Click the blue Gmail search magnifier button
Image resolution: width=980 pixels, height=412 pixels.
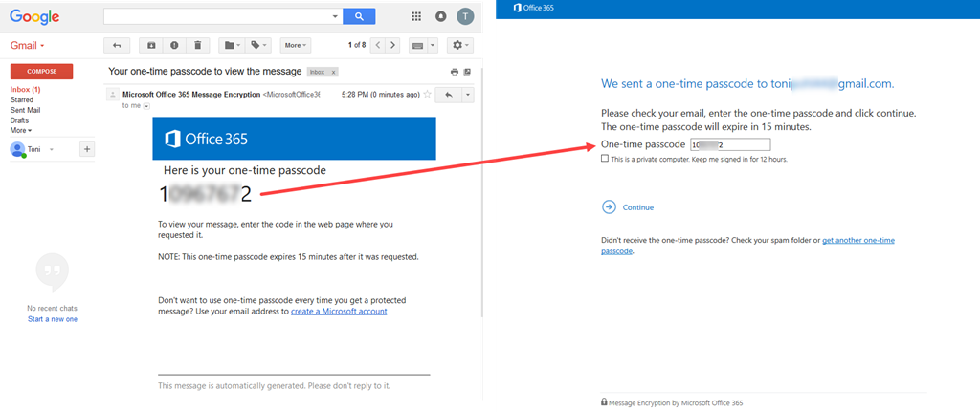[x=360, y=16]
